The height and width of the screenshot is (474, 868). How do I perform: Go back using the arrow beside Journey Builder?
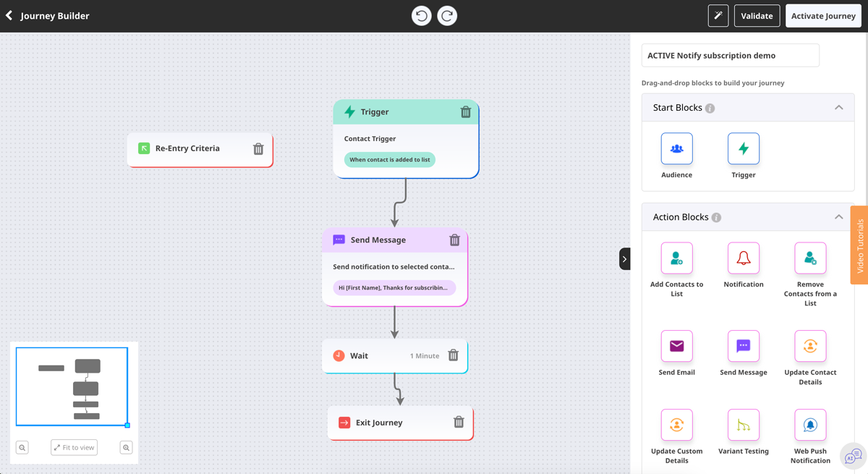pyautogui.click(x=9, y=15)
